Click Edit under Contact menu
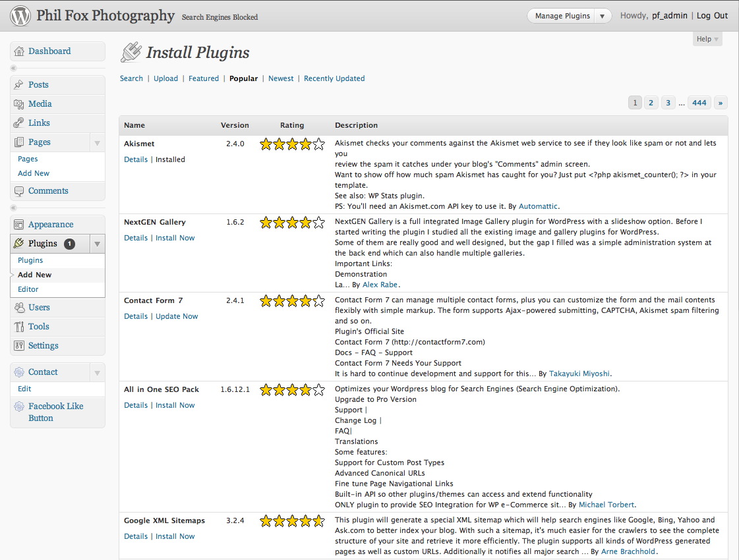This screenshot has width=739, height=560. [24, 389]
